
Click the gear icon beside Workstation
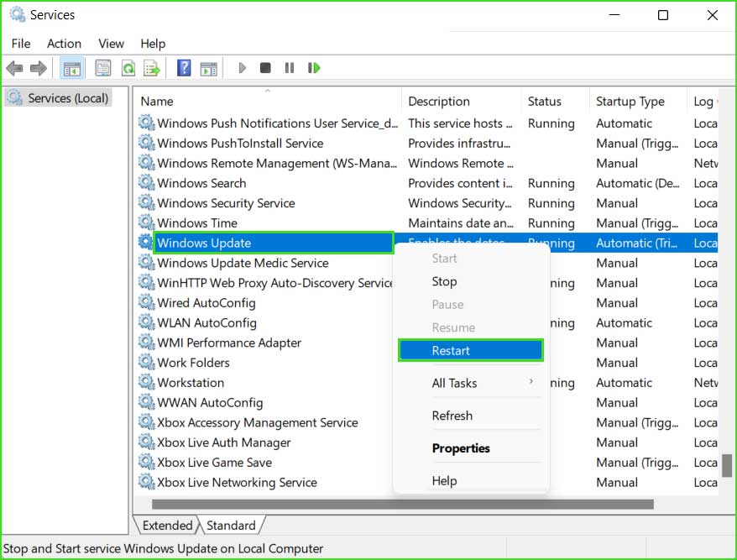click(146, 382)
